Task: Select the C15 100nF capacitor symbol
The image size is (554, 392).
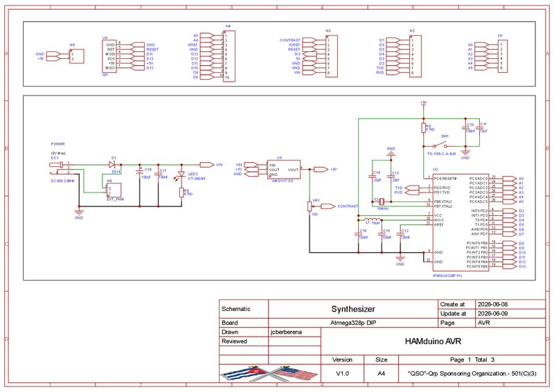Action: [x=382, y=233]
